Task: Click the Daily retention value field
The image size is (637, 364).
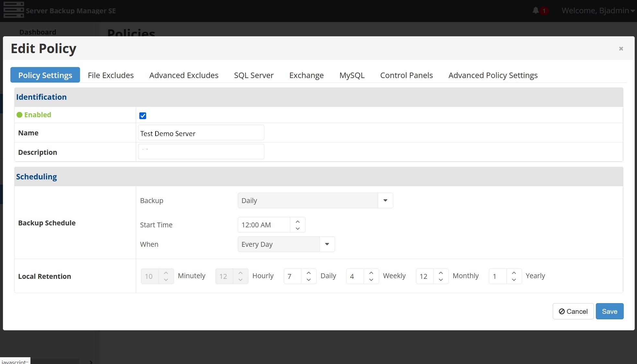Action: (292, 276)
